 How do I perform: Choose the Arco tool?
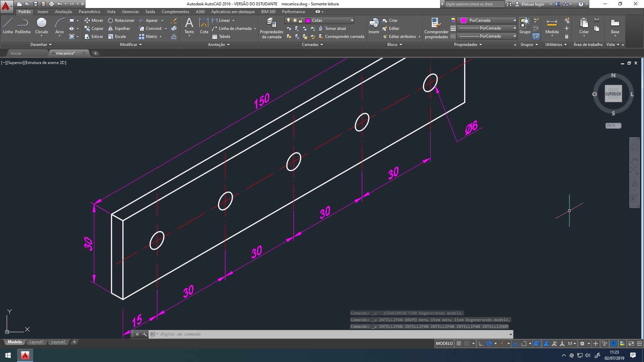[x=59, y=26]
